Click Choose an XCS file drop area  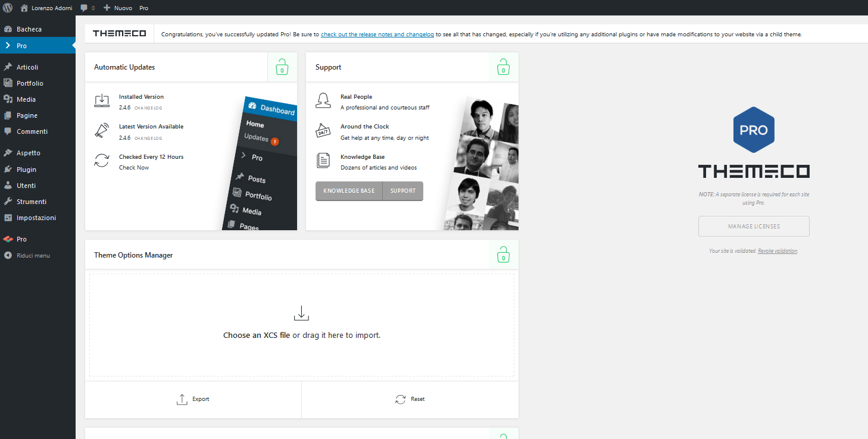coord(302,325)
